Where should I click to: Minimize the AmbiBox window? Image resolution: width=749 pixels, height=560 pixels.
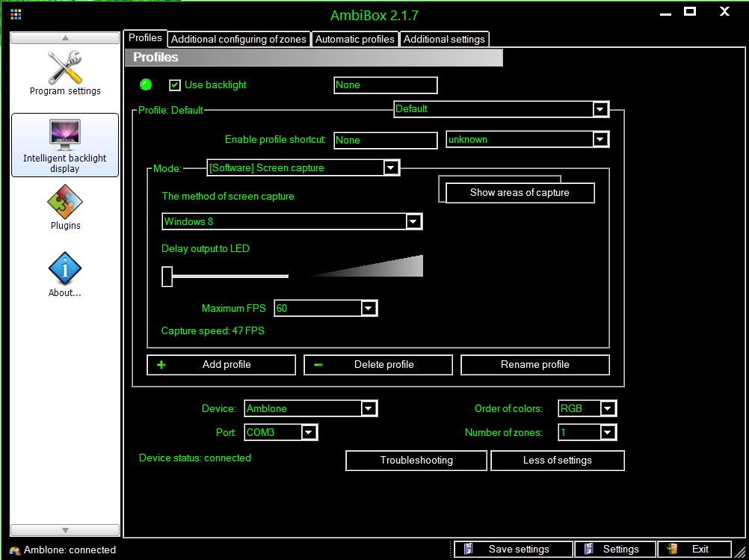click(666, 13)
